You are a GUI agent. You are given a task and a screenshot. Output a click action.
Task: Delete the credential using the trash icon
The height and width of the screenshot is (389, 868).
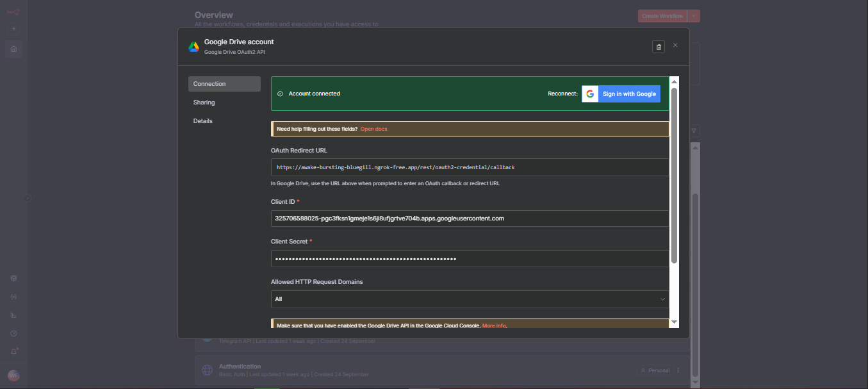[x=659, y=46]
